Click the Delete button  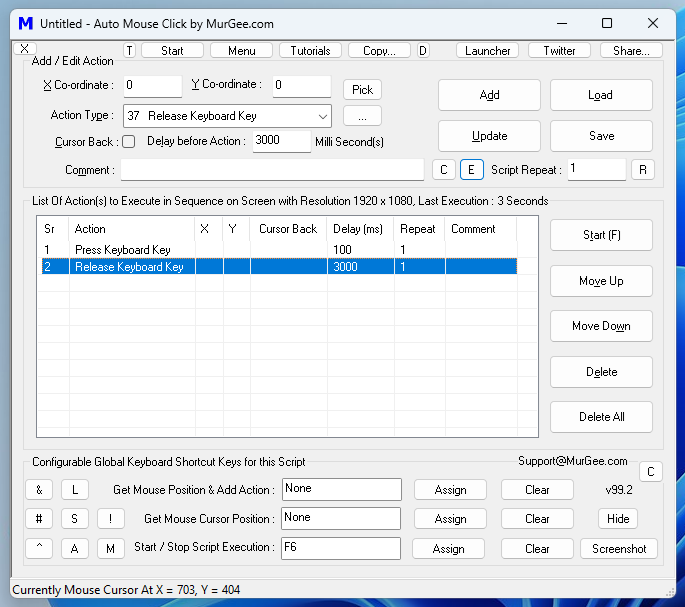click(x=601, y=372)
